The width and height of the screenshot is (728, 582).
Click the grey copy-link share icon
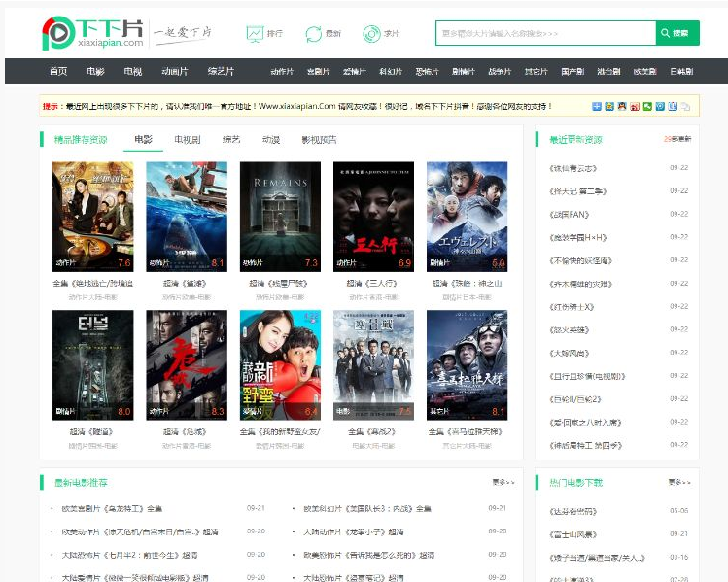(685, 106)
